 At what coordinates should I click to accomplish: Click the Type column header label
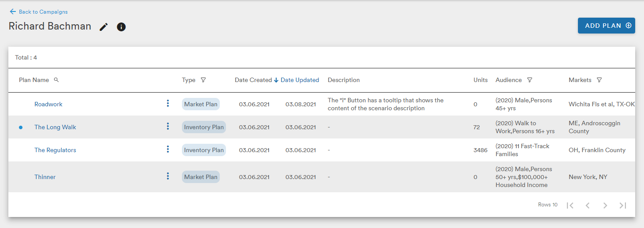coord(189,80)
